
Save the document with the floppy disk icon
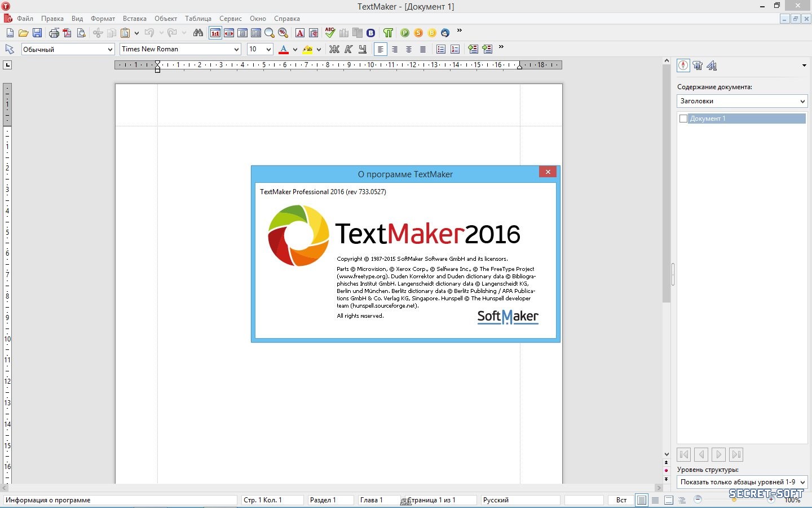tap(37, 33)
